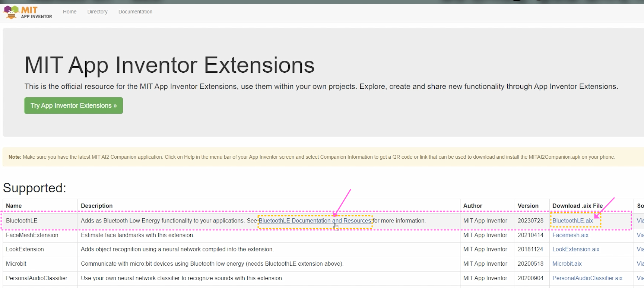This screenshot has height=288, width=644.
Task: Open the Documentation nav link
Action: [x=135, y=12]
